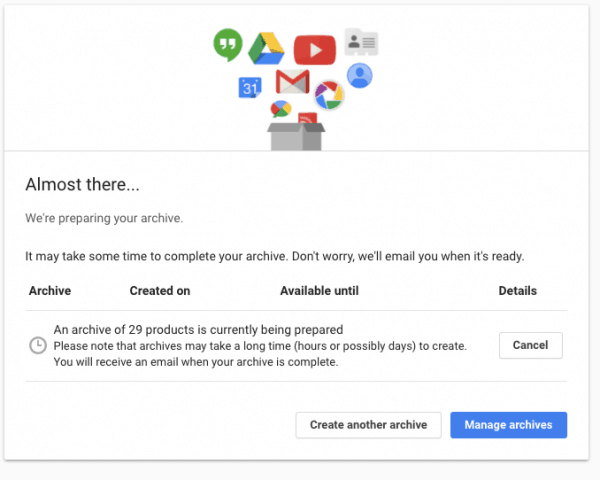Click the '29 products is currently being prepared' line

coord(198,330)
